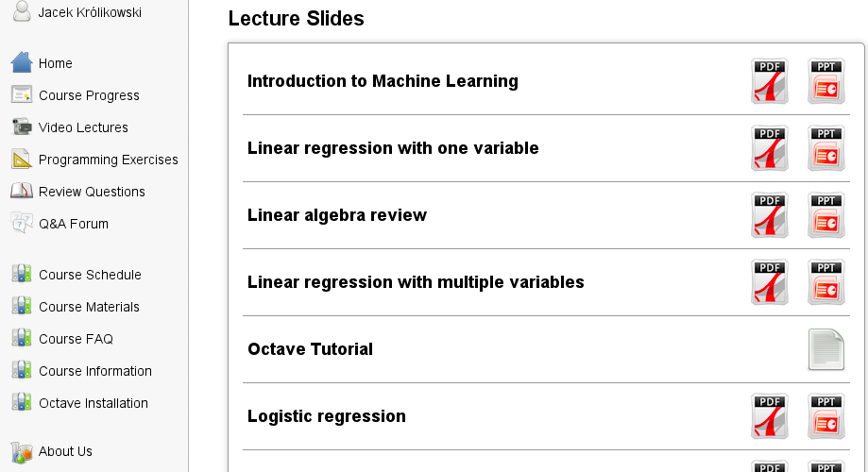Download Introduction to Machine Learning PDF
The width and height of the screenshot is (868, 472).
770,81
